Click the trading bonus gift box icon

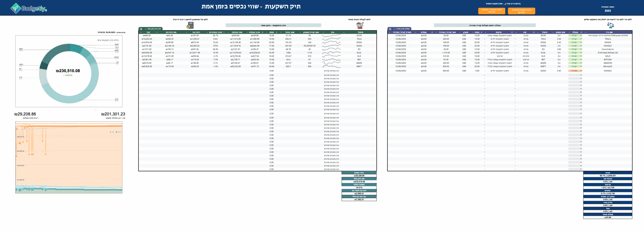pyautogui.click(x=360, y=25)
